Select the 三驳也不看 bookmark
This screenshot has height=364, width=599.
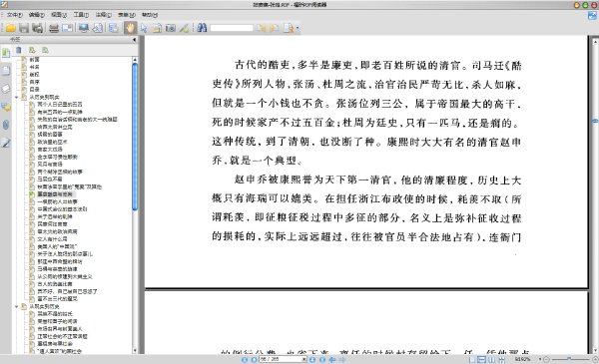(x=50, y=179)
